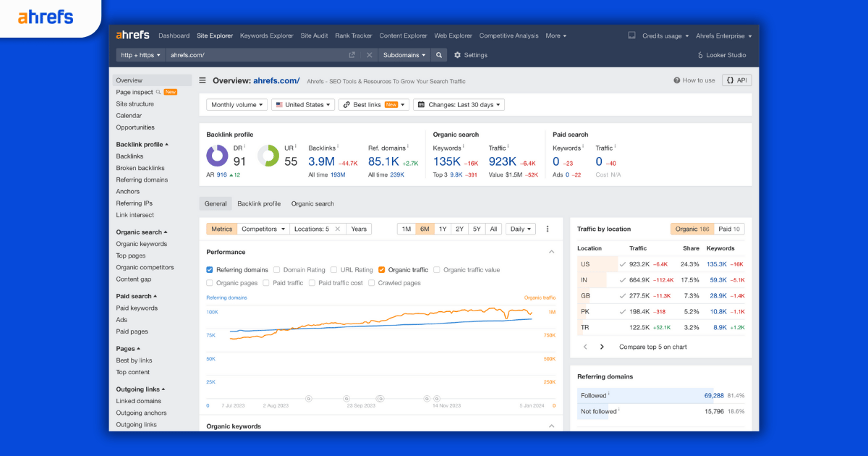Enable the Organic pages checkbox

point(210,283)
